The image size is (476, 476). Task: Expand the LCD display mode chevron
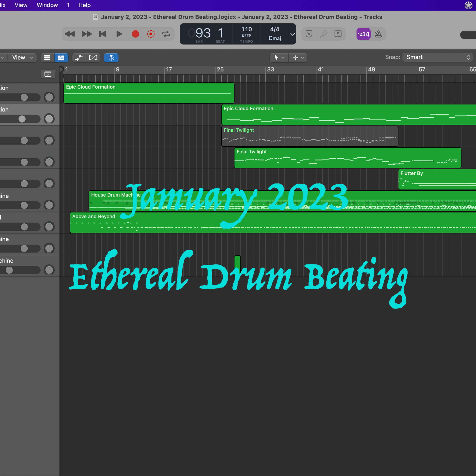[x=292, y=34]
